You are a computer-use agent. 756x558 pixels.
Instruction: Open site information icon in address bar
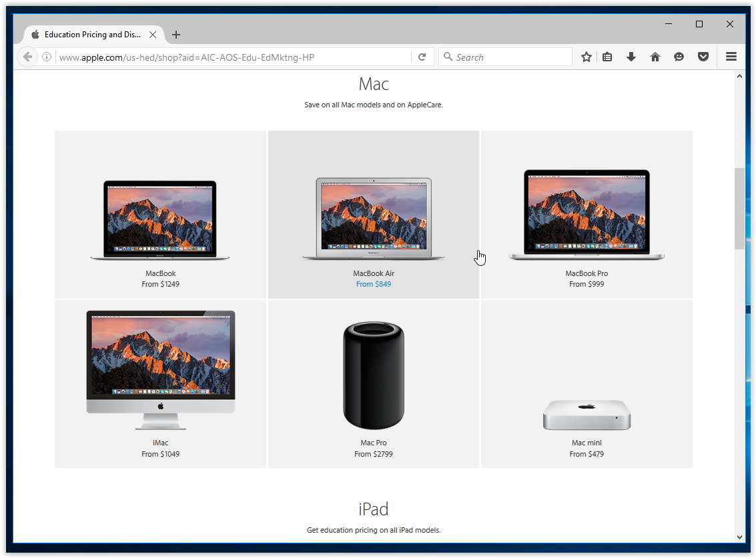point(47,57)
